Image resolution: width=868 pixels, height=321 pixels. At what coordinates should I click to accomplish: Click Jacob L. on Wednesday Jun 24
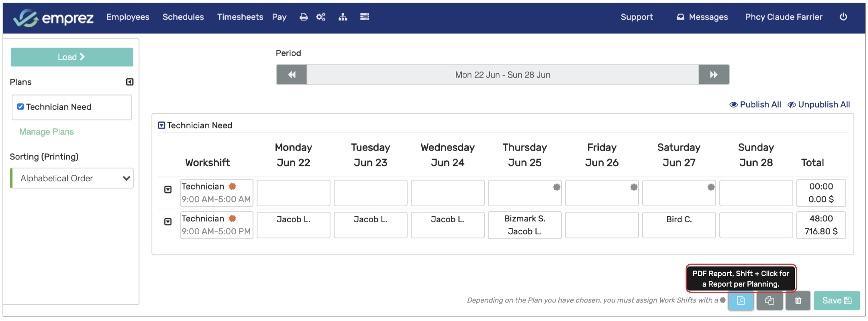pos(448,219)
